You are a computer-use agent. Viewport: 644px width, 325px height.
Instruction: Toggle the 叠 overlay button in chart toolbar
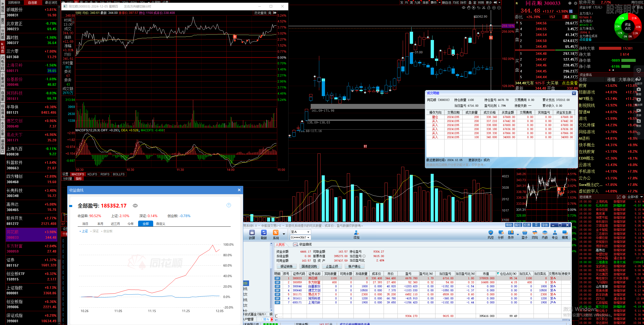pyautogui.click(x=470, y=3)
